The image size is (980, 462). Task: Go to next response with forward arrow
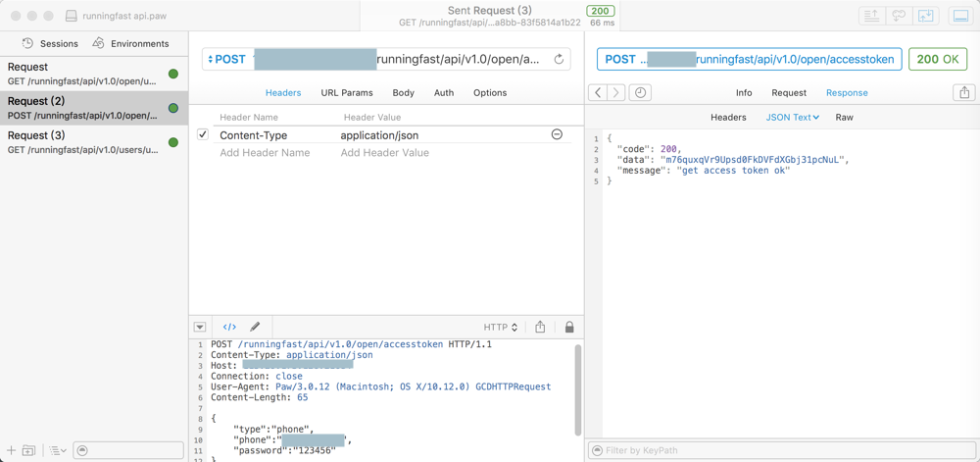point(616,92)
